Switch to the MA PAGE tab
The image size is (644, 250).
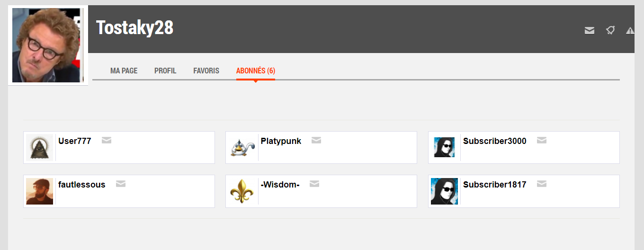[124, 71]
